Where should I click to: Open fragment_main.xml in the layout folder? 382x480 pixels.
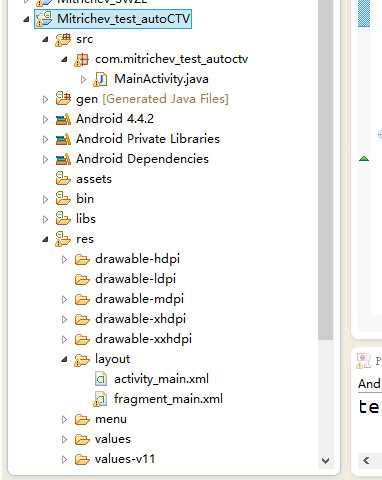click(x=168, y=399)
